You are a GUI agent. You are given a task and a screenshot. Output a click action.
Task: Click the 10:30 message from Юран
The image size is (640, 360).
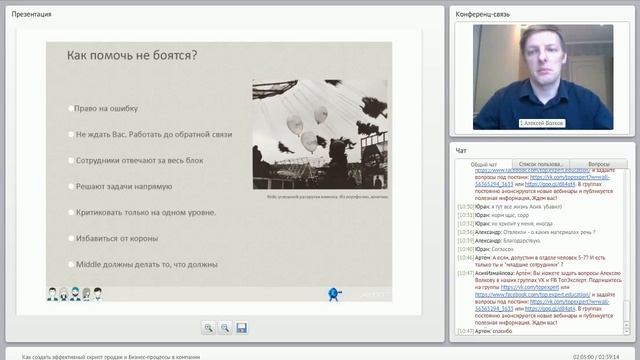click(x=510, y=207)
